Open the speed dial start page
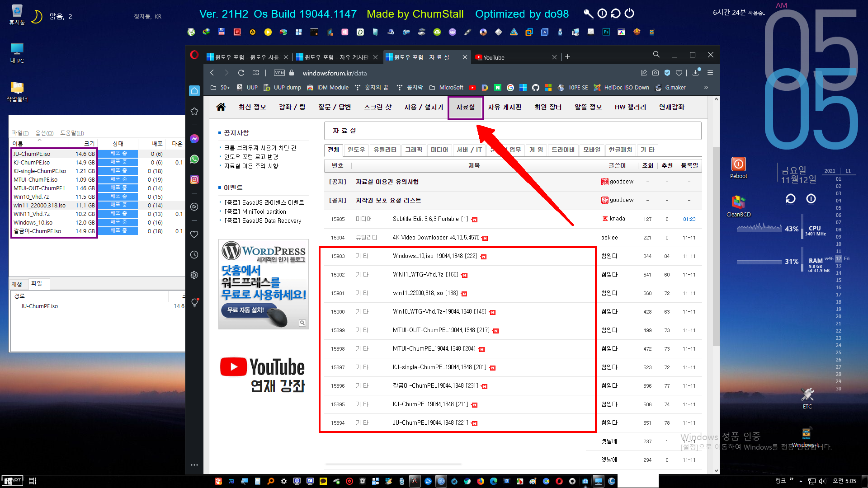Viewport: 868px width, 488px height. (255, 73)
